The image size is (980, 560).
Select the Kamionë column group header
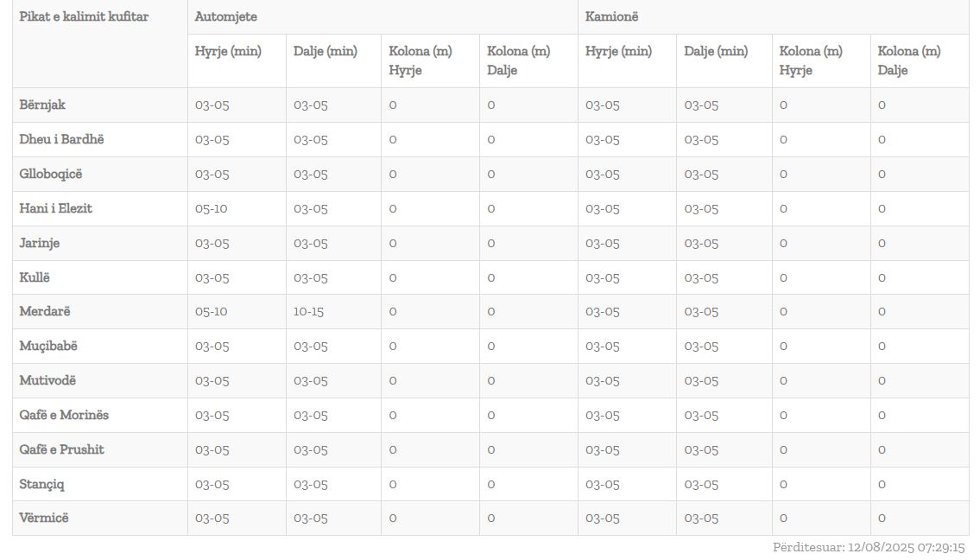click(x=611, y=16)
